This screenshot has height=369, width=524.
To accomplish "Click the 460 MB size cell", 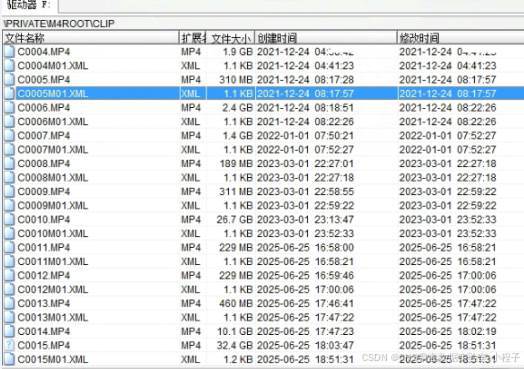I will tap(236, 303).
